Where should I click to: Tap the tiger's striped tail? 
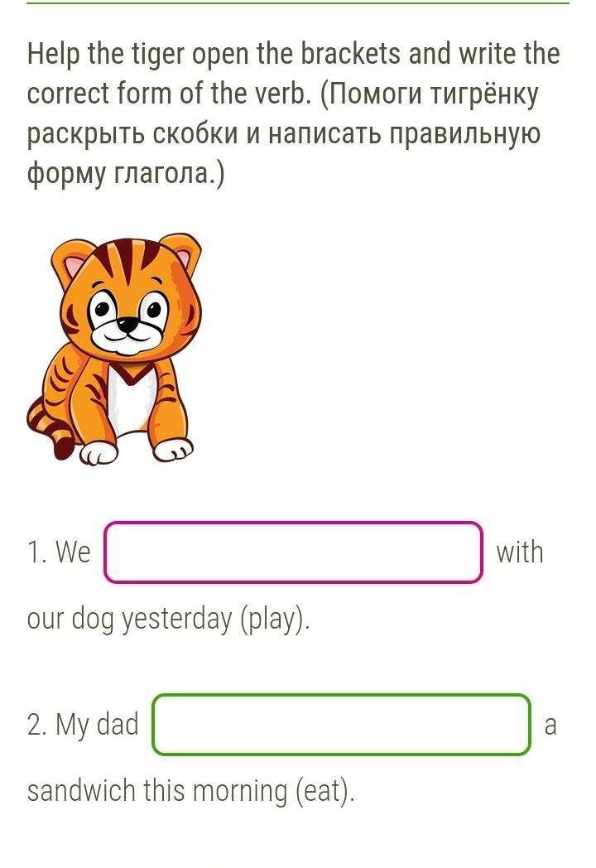tap(48, 428)
